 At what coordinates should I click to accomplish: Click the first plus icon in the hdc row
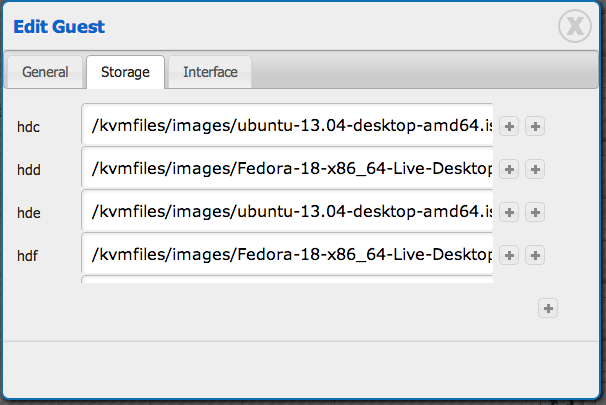coord(510,126)
